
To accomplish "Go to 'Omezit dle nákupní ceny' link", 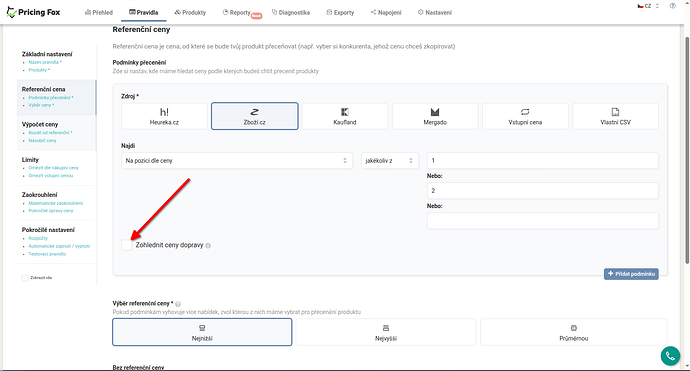I will [53, 168].
